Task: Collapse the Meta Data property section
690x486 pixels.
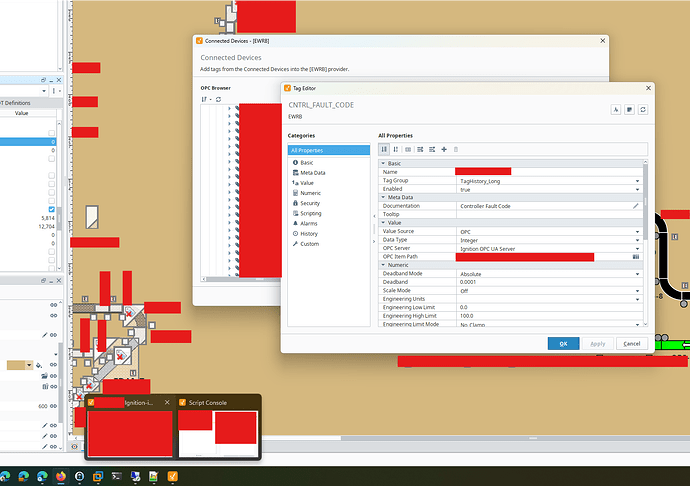Action: pyautogui.click(x=383, y=197)
